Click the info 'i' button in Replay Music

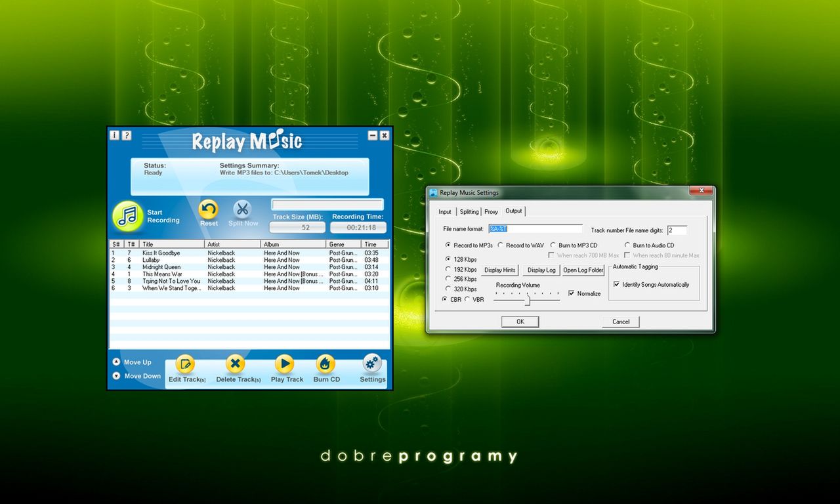(x=115, y=135)
